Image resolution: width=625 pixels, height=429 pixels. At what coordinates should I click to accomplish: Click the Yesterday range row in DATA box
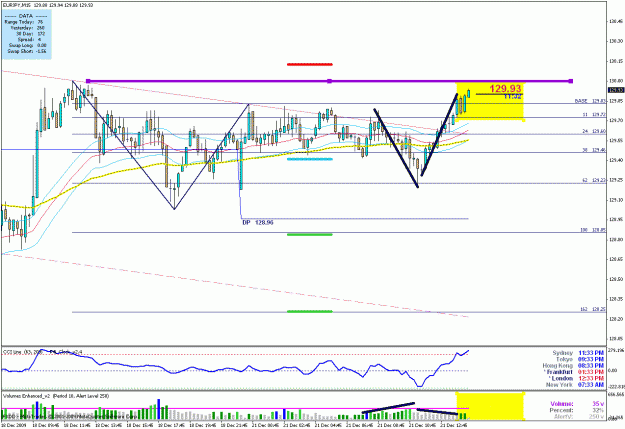[27, 28]
